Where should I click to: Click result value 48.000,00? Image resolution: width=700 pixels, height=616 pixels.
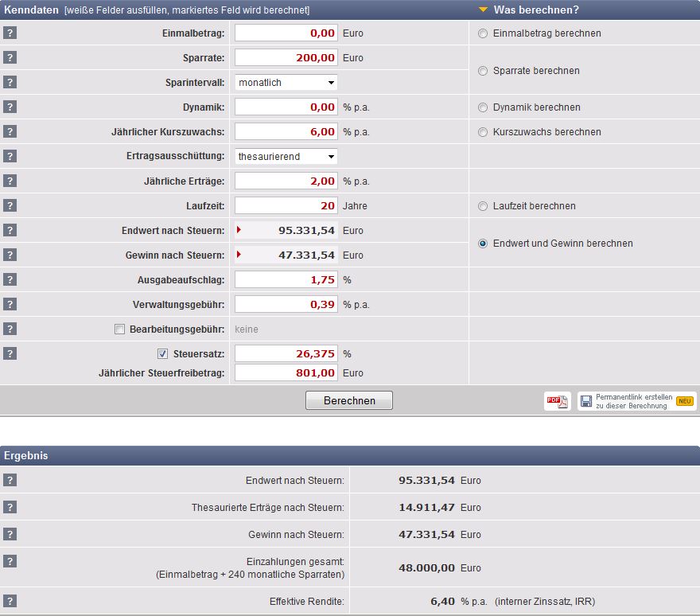point(426,567)
